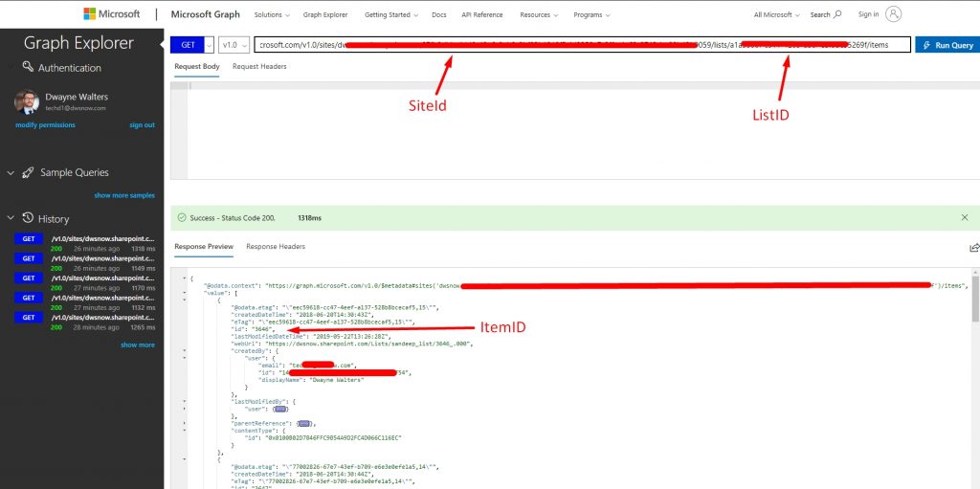Click the success checkmark icon
Screen dimensions: 980x489
click(x=181, y=217)
